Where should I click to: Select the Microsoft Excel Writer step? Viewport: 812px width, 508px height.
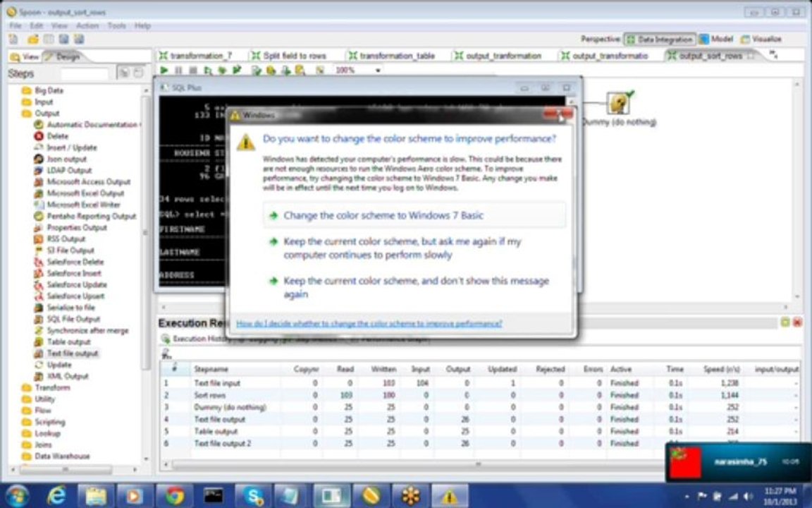coord(83,204)
